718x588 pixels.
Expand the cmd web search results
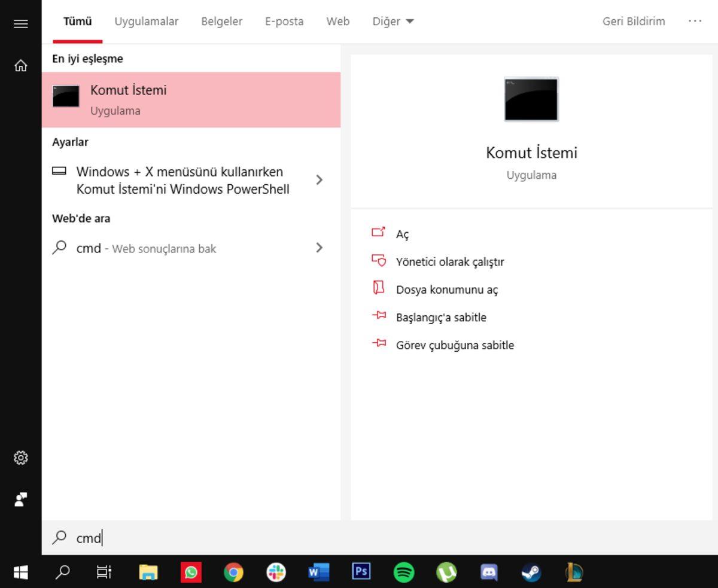[x=320, y=248]
